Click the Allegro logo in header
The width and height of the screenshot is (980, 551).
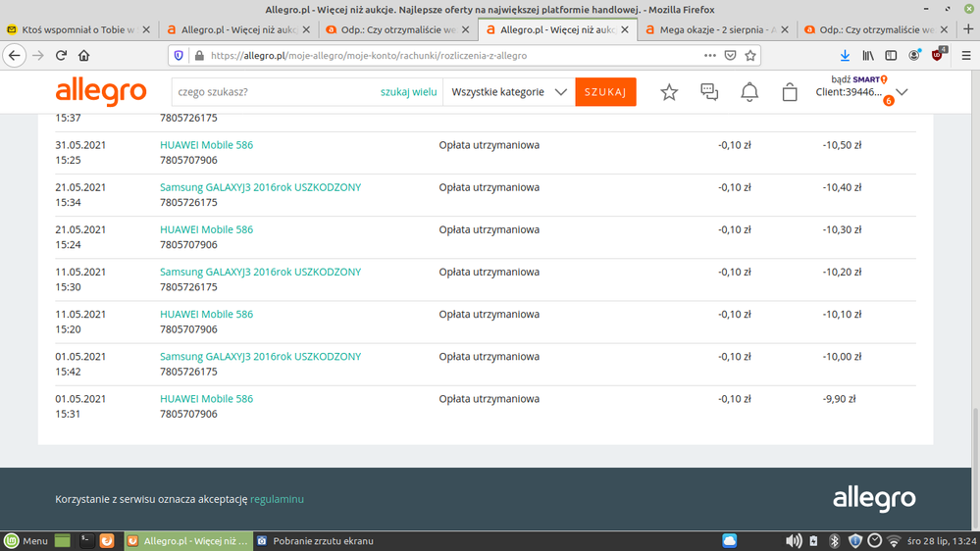(101, 92)
